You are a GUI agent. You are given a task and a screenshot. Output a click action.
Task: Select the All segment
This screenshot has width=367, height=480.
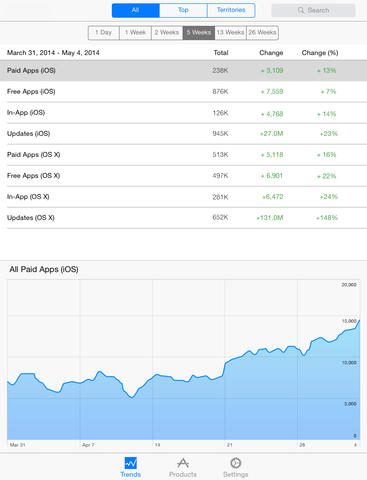point(136,10)
